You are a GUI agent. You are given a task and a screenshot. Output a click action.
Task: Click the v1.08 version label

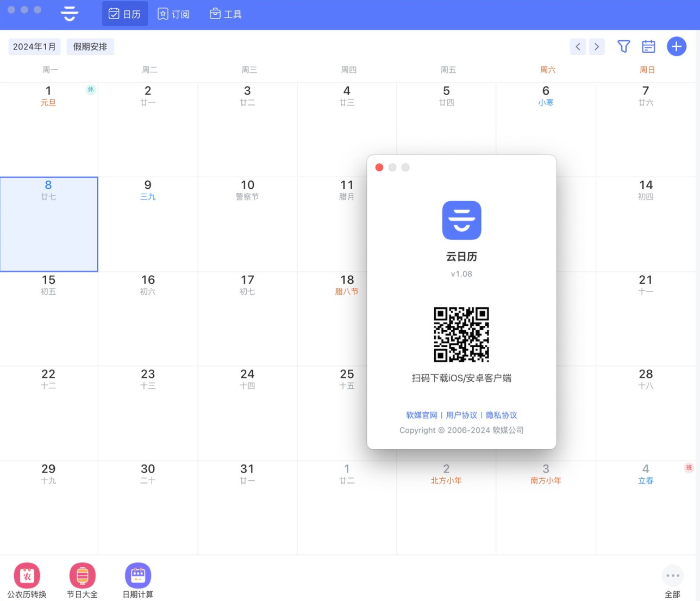[461, 274]
